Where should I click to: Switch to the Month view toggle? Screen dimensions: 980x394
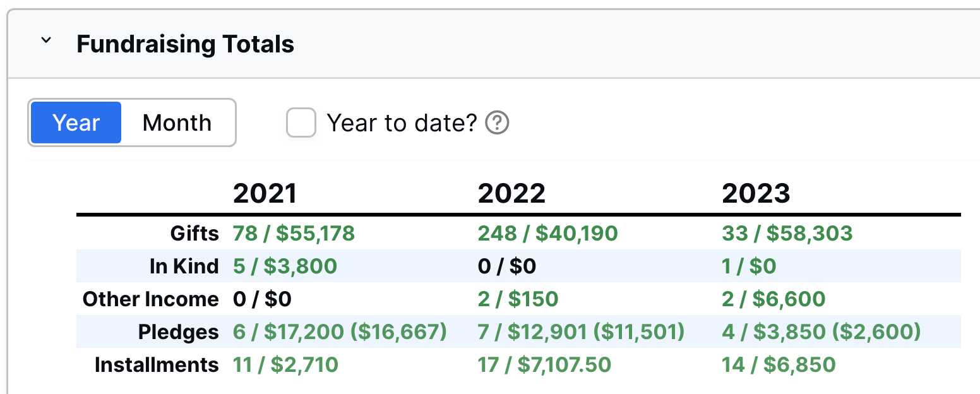[177, 122]
